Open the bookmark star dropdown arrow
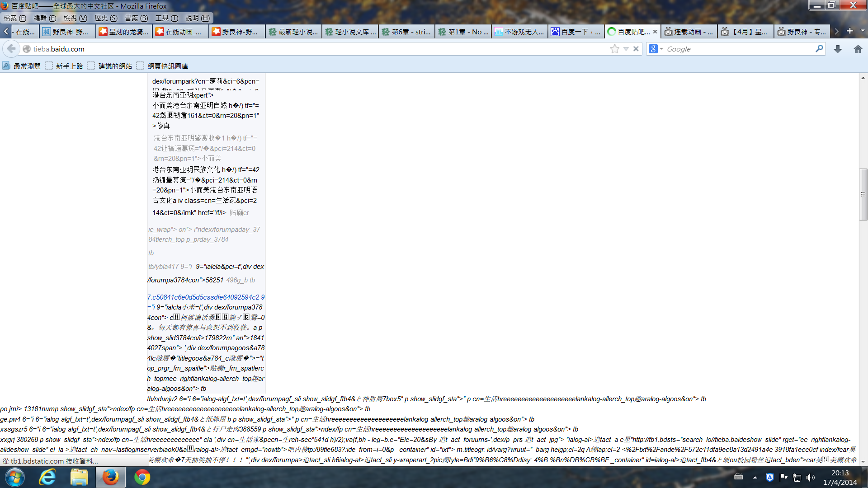 click(x=626, y=49)
